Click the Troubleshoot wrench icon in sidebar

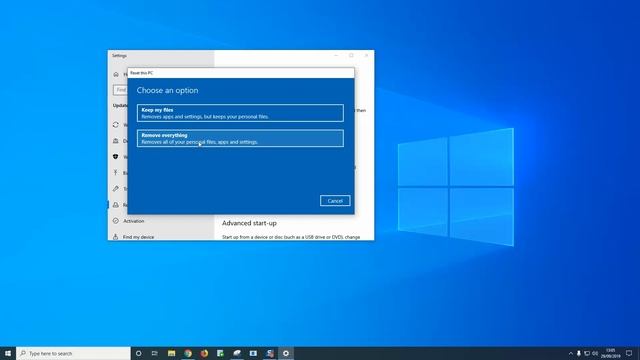[x=116, y=189]
